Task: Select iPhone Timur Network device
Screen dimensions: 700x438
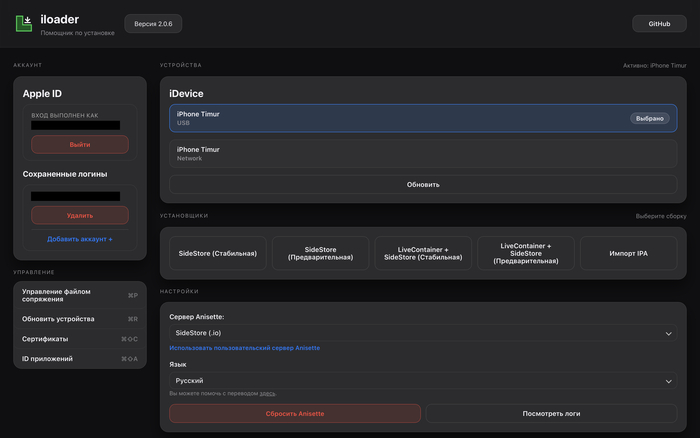Action: pyautogui.click(x=423, y=153)
